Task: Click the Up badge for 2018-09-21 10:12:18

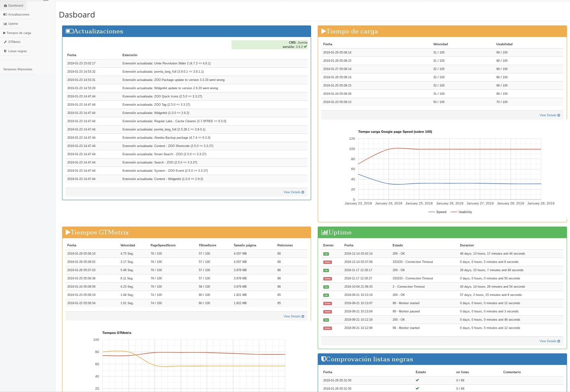Action: tap(326, 320)
